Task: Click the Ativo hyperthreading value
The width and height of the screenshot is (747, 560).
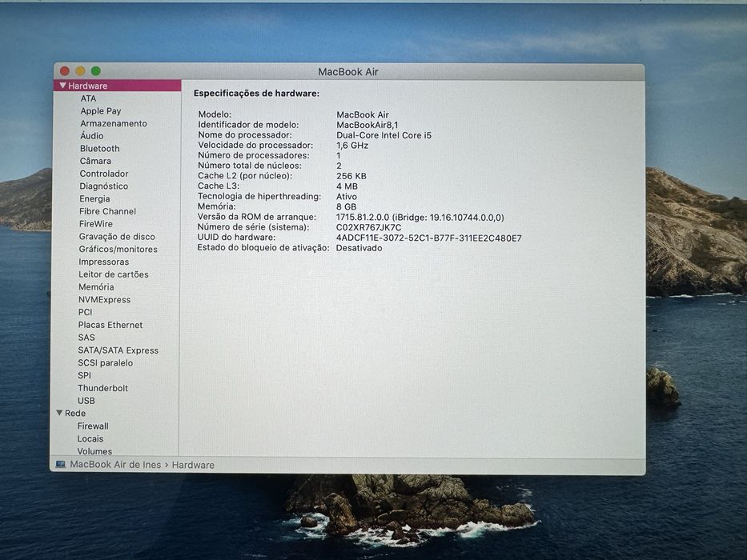Action: [x=347, y=197]
